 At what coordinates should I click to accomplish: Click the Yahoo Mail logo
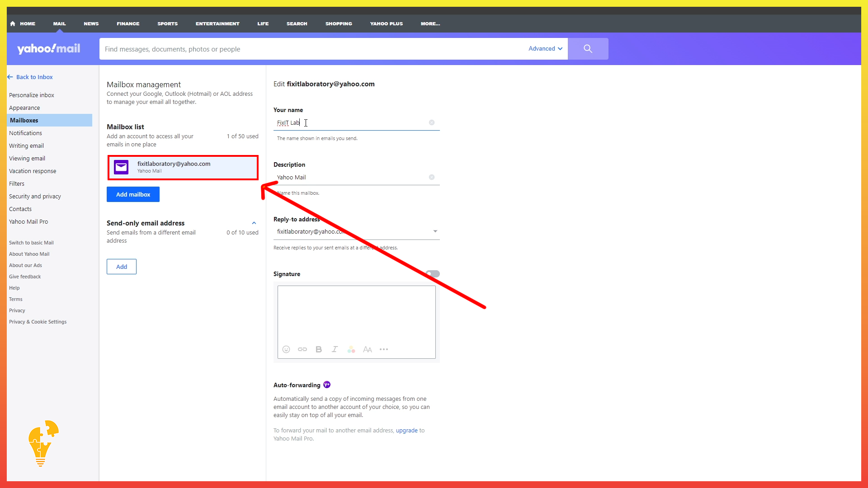[49, 49]
